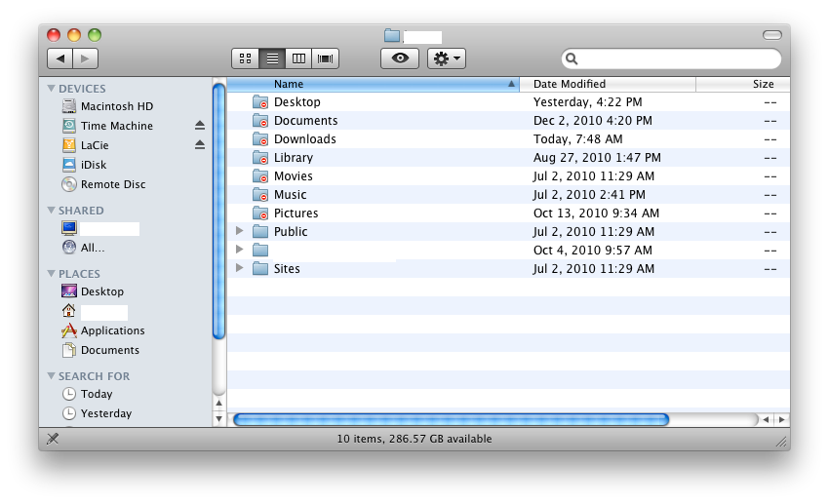
Task: Sort by the Size column header
Action: [743, 84]
